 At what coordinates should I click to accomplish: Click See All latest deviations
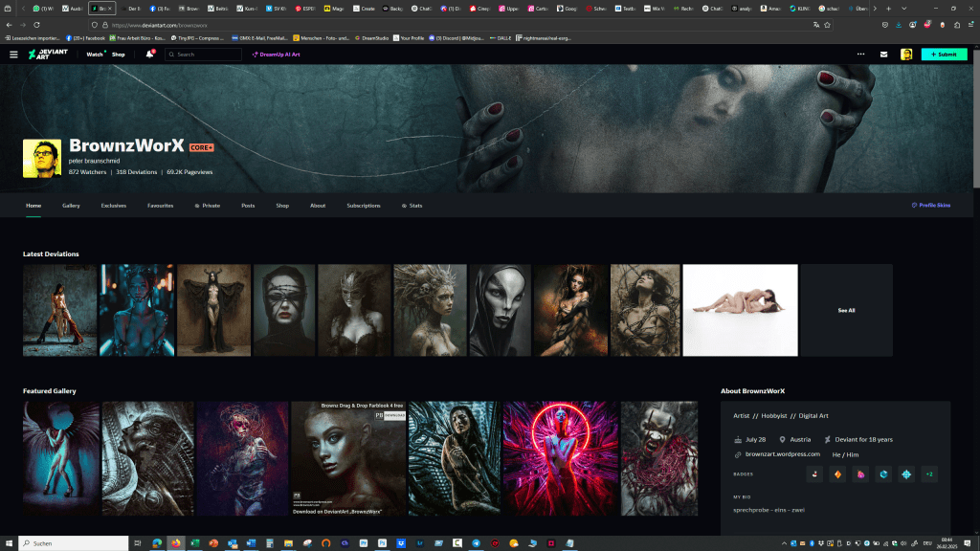click(846, 310)
